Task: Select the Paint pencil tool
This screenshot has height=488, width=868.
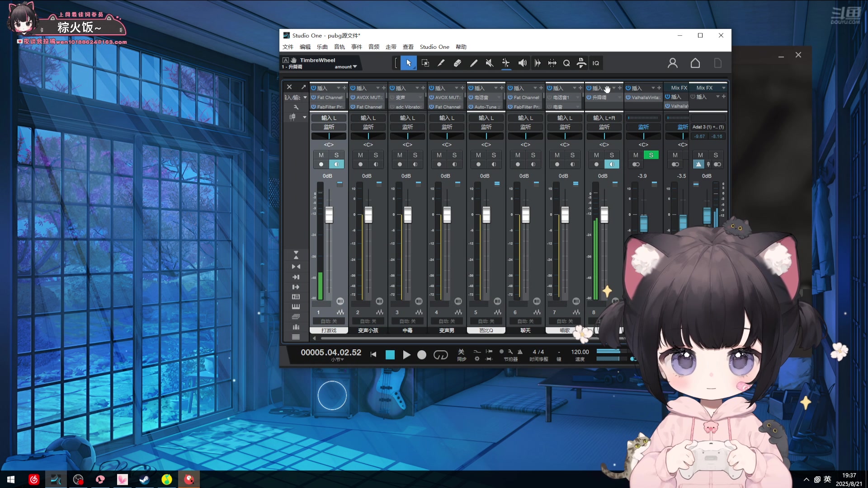Action: [x=473, y=63]
